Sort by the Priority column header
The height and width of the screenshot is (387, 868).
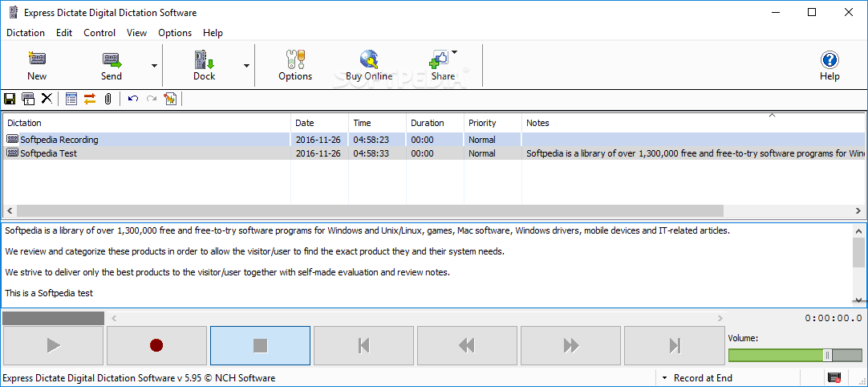coord(493,123)
